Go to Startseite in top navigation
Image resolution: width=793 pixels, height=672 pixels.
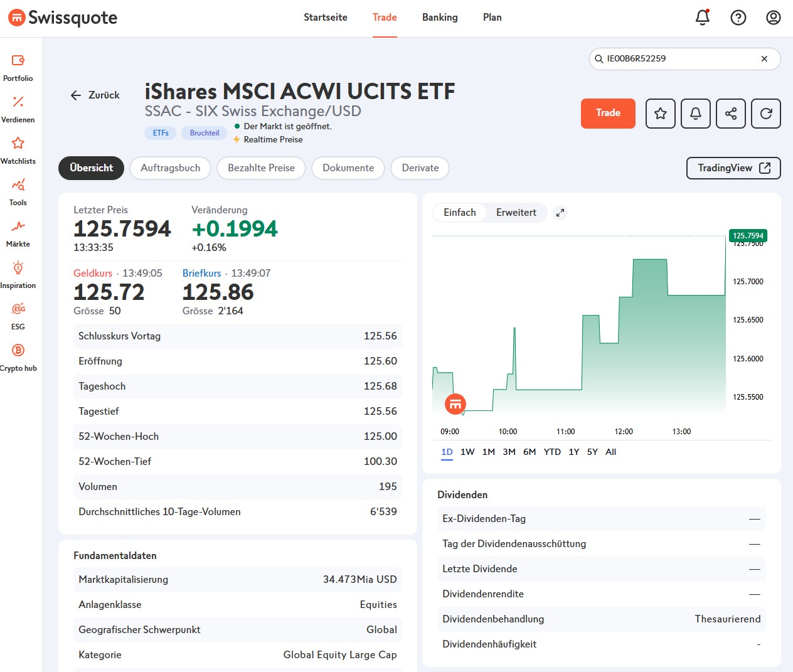pyautogui.click(x=326, y=18)
